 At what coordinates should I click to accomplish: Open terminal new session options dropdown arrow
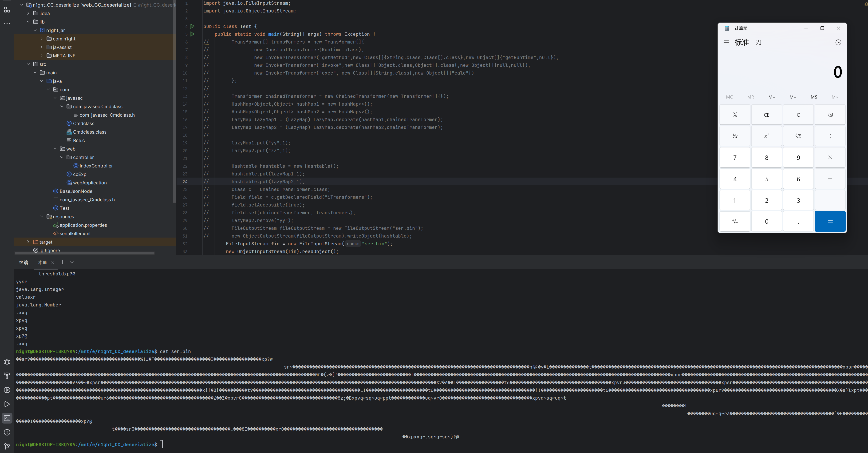pyautogui.click(x=72, y=262)
